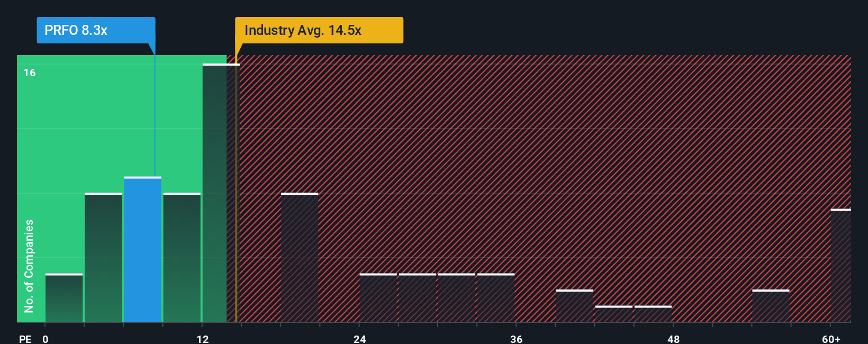Click the No. of Companies axis title

29,266
